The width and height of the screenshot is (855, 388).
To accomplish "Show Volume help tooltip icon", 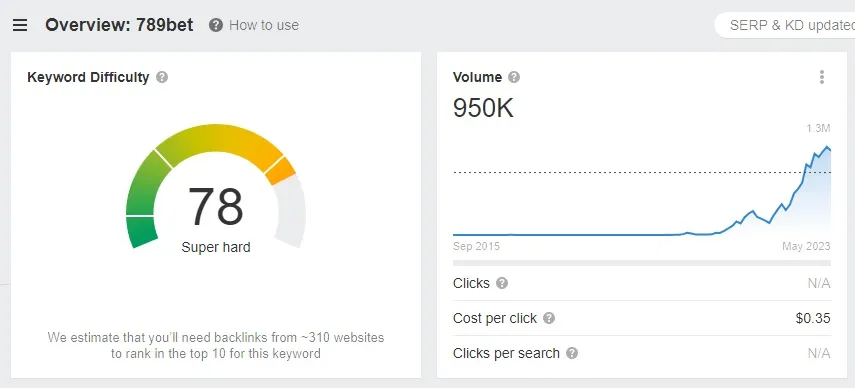I will pyautogui.click(x=514, y=77).
